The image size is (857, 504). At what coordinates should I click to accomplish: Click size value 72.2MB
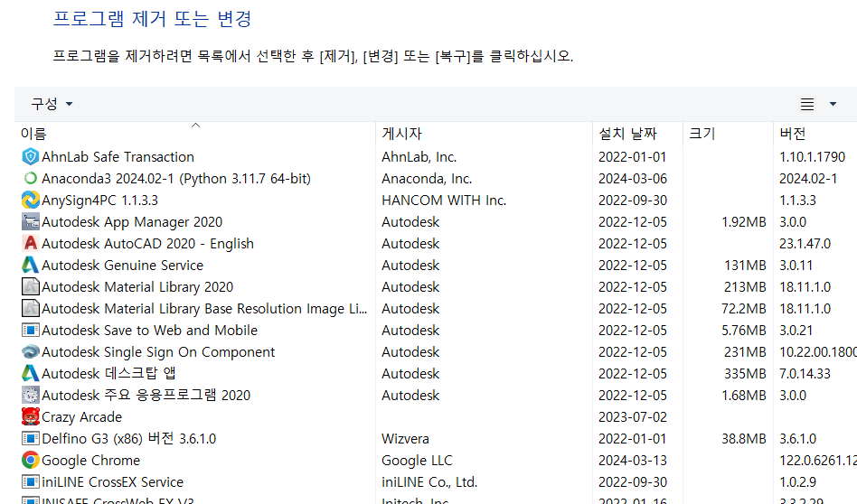tap(743, 309)
